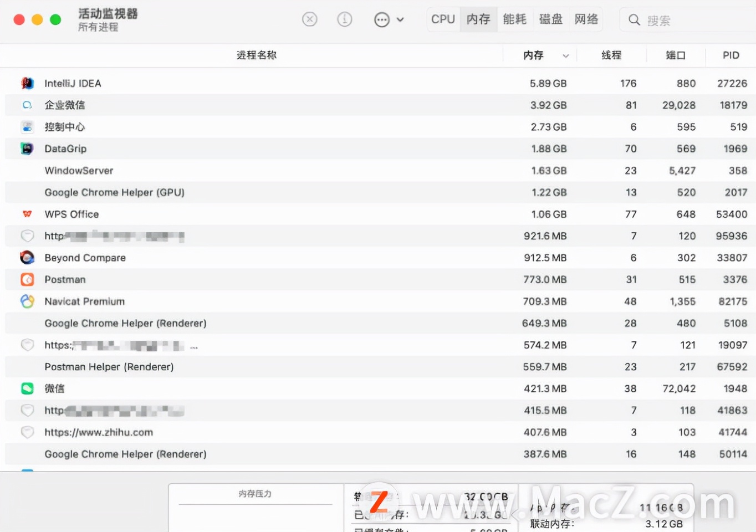The height and width of the screenshot is (532, 756).
Task: Select the IntelliJ IDEA app icon
Action: [x=27, y=83]
